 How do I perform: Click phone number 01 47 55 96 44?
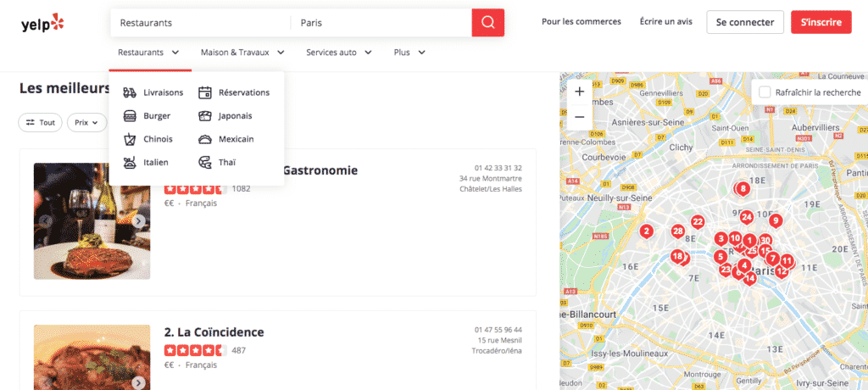click(498, 330)
